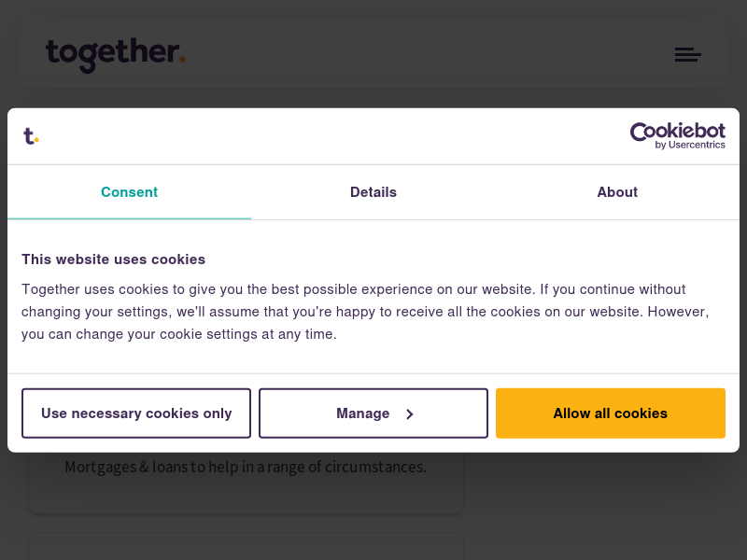Open the Manage cookie settings button
Viewport: 747px width, 560px height.
click(x=373, y=413)
